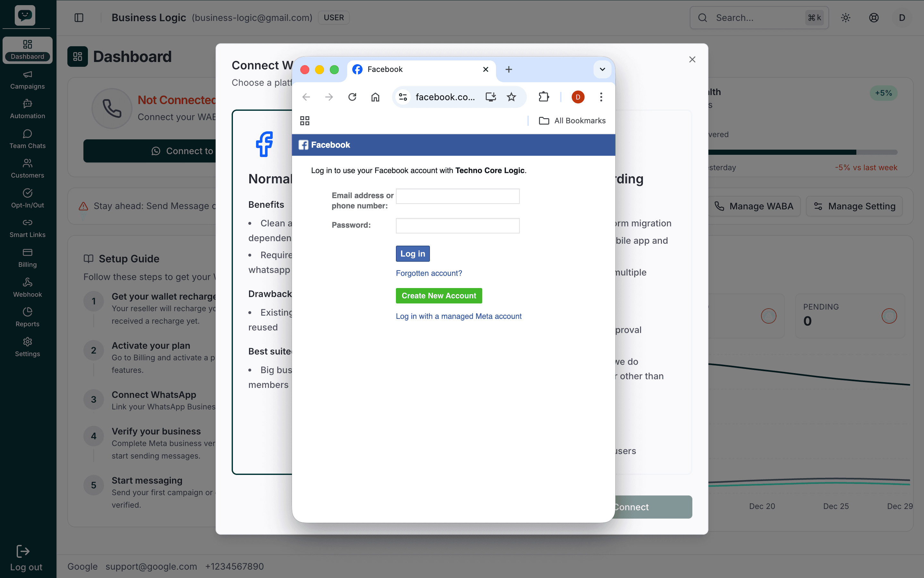
Task: Click the dashboard Search box
Action: [x=759, y=18]
